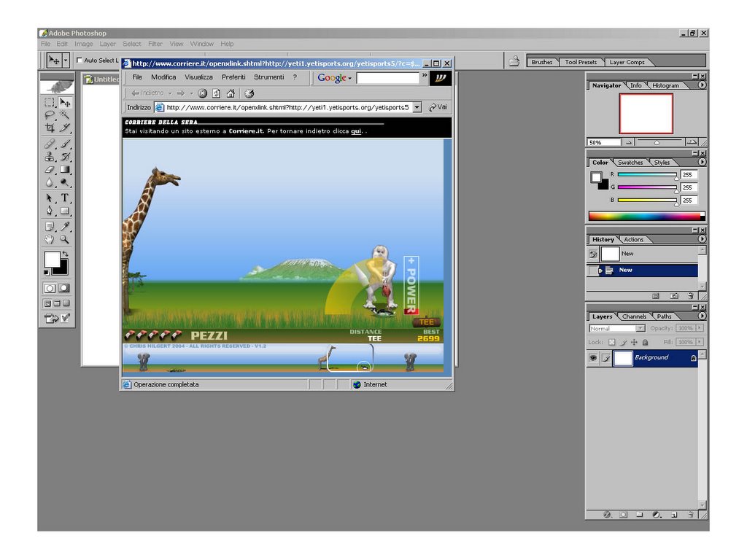
Task: Open the Layers panel flyout menu
Action: pos(702,316)
